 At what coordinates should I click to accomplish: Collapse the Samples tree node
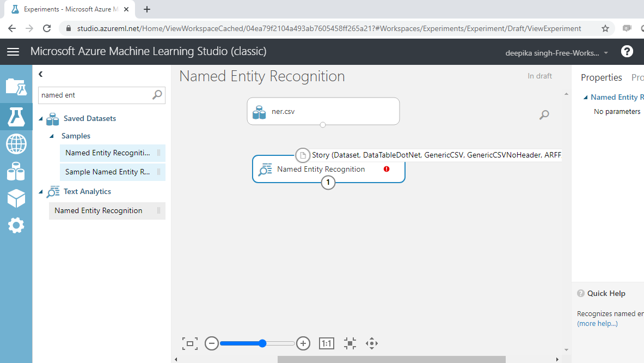[x=51, y=136]
